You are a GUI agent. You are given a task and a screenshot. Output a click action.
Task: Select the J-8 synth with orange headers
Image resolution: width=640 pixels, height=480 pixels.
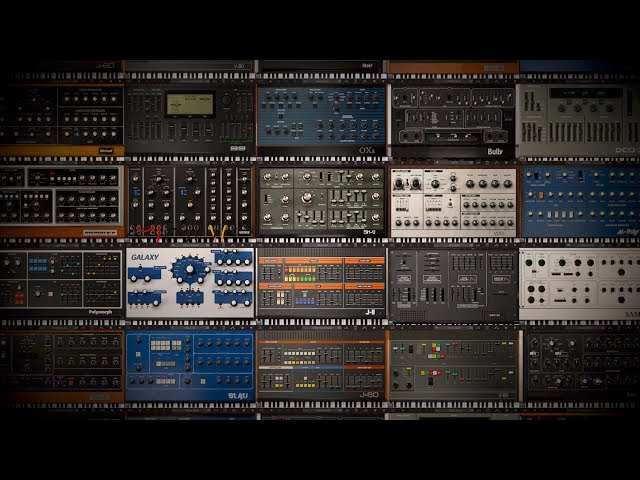tap(321, 282)
